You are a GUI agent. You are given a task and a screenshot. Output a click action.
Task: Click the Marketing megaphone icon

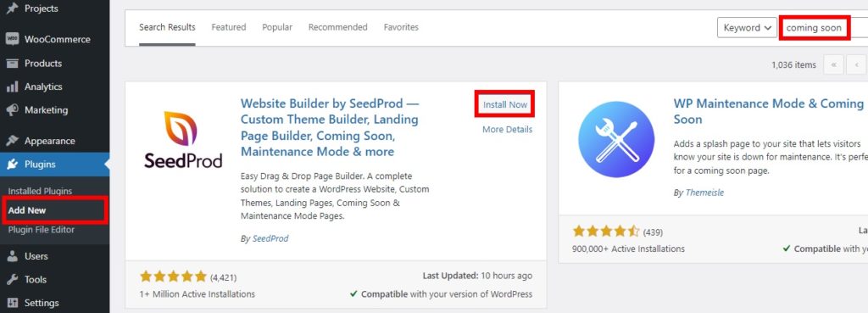click(12, 110)
